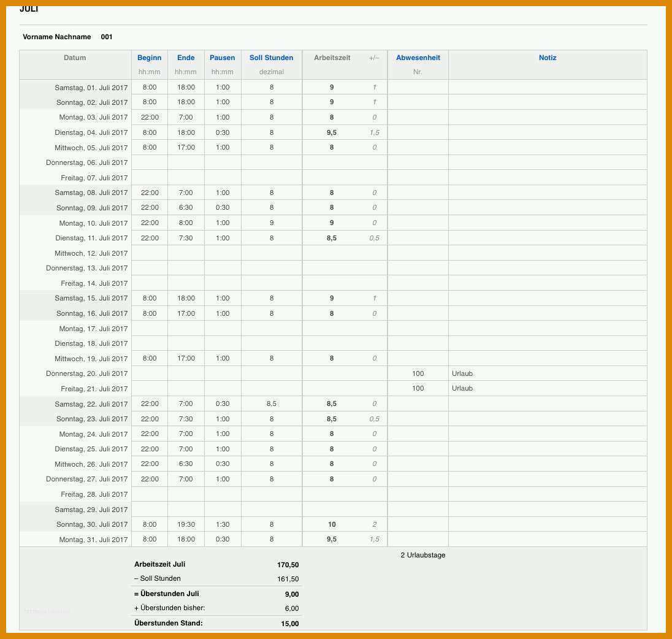Click Ende 17:00 for Sonntag, 16. Juli

tap(186, 313)
